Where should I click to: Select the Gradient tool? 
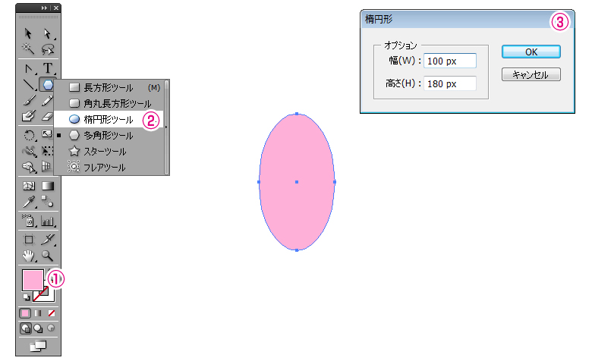tap(48, 186)
